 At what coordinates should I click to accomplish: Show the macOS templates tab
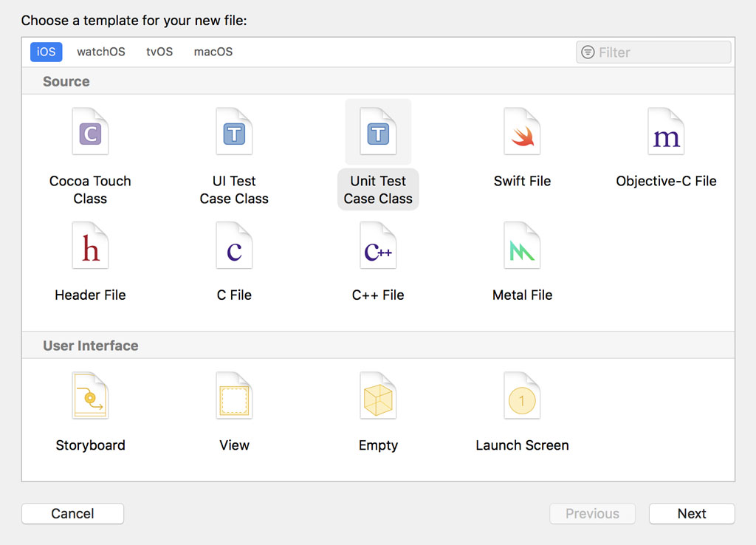(x=213, y=52)
